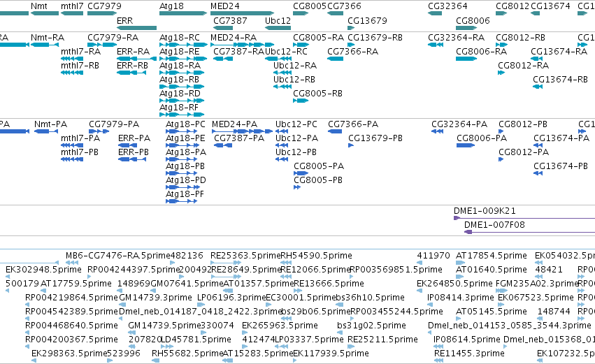Select transcript label Ubc12-RB
The image size is (595, 364).
tap(294, 80)
